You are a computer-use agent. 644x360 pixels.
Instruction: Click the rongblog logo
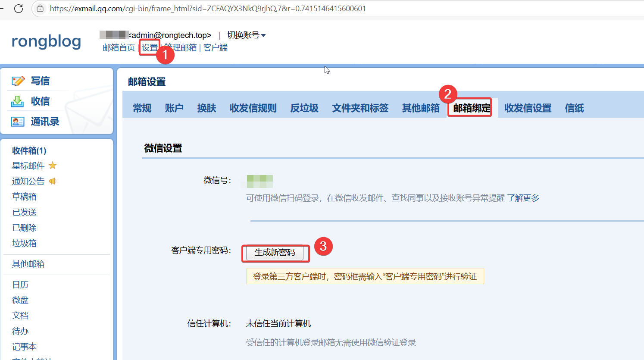[x=46, y=41]
